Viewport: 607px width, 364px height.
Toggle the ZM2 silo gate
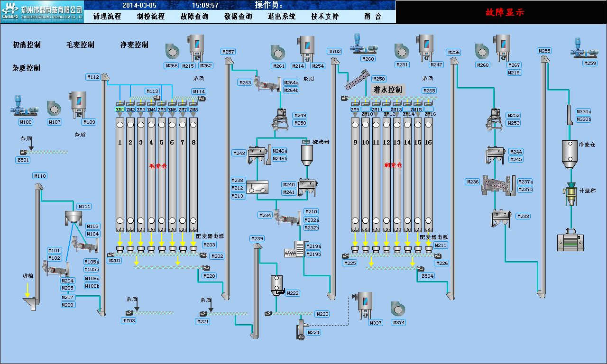click(x=130, y=109)
